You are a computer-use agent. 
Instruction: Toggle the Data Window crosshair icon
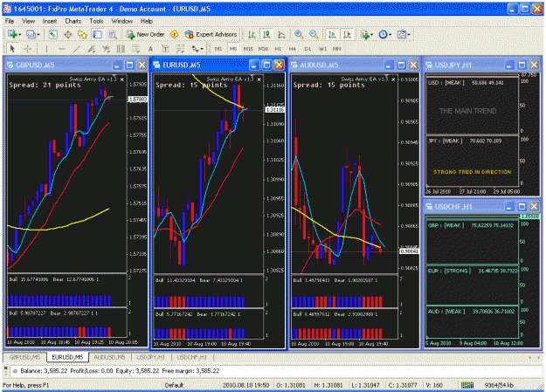[x=68, y=34]
